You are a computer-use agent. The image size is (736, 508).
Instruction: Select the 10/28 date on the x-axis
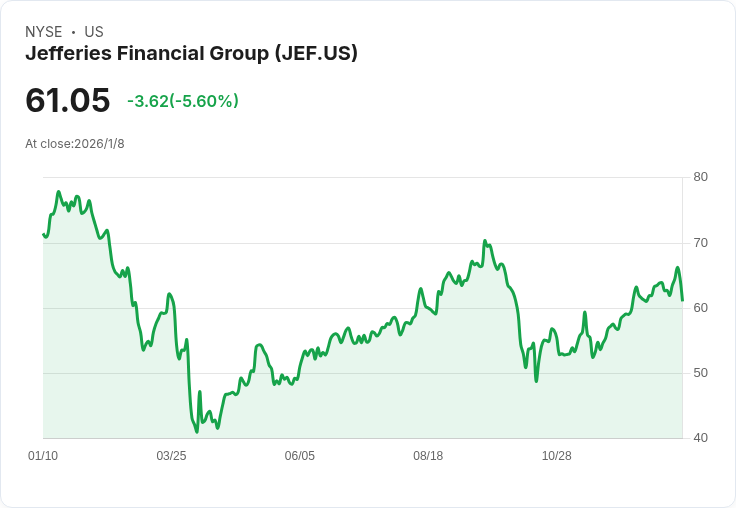coord(556,456)
